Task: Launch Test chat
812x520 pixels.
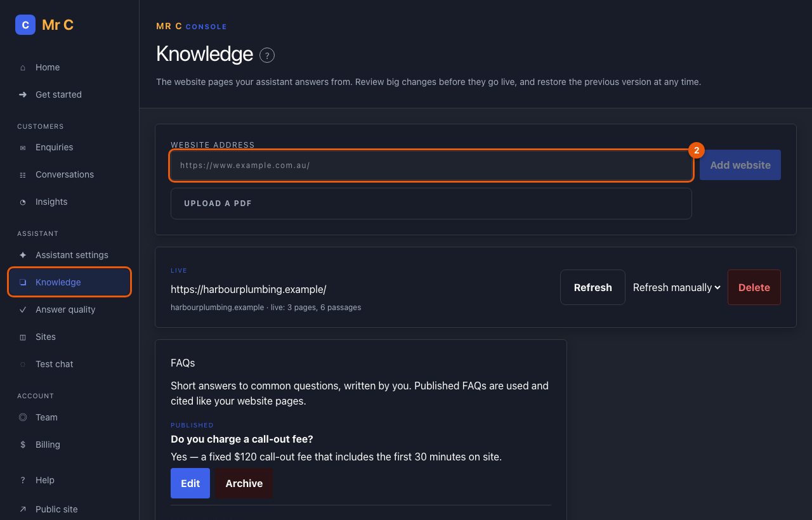Action: [70, 364]
